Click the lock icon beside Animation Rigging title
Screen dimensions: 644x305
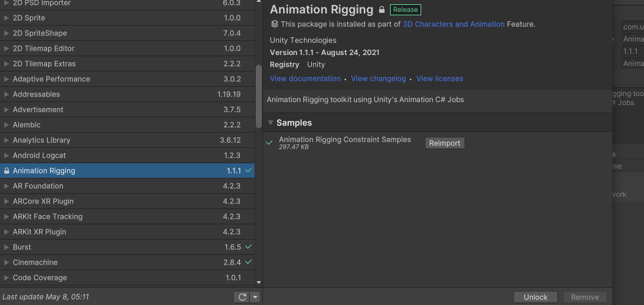(382, 10)
